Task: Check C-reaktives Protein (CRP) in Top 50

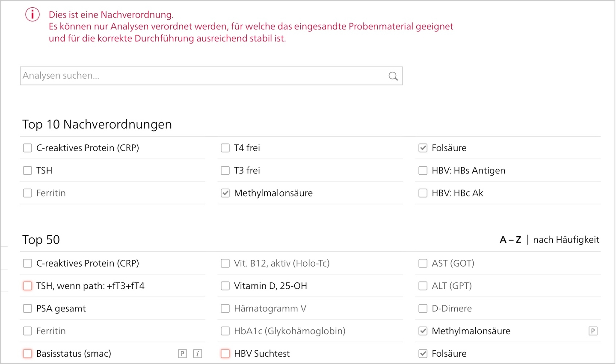Action: point(27,263)
